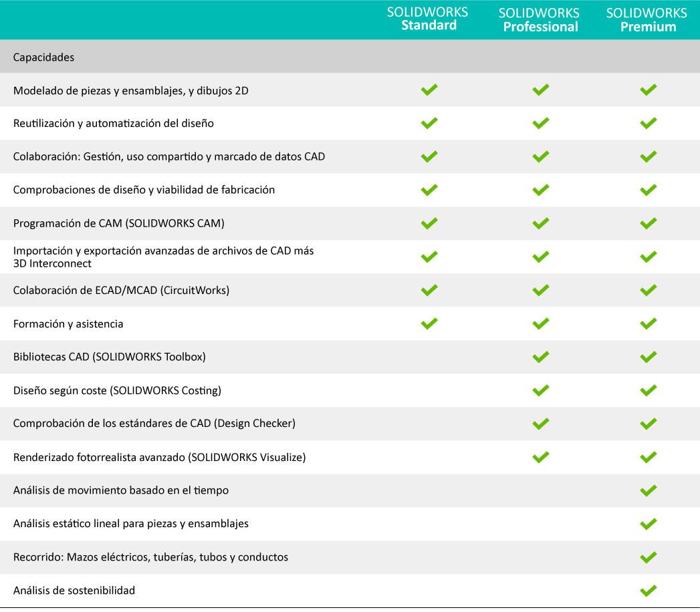700x612 pixels.
Task: Select the Comprobaciones de diseño y viabilidad text
Action: (x=144, y=190)
